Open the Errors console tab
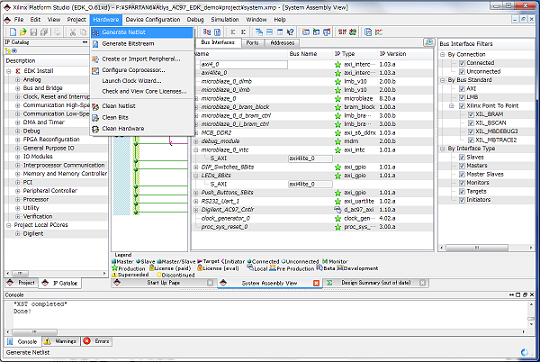This screenshot has height=362, width=540. pyautogui.click(x=97, y=341)
